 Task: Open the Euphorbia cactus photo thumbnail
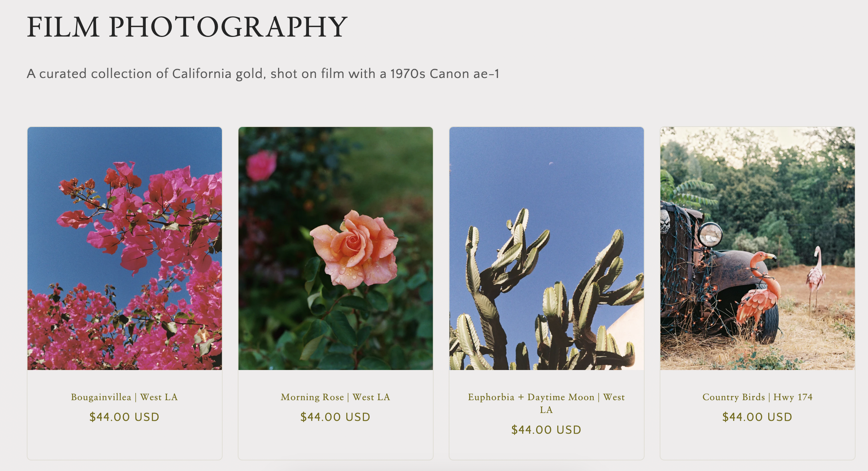tap(547, 248)
